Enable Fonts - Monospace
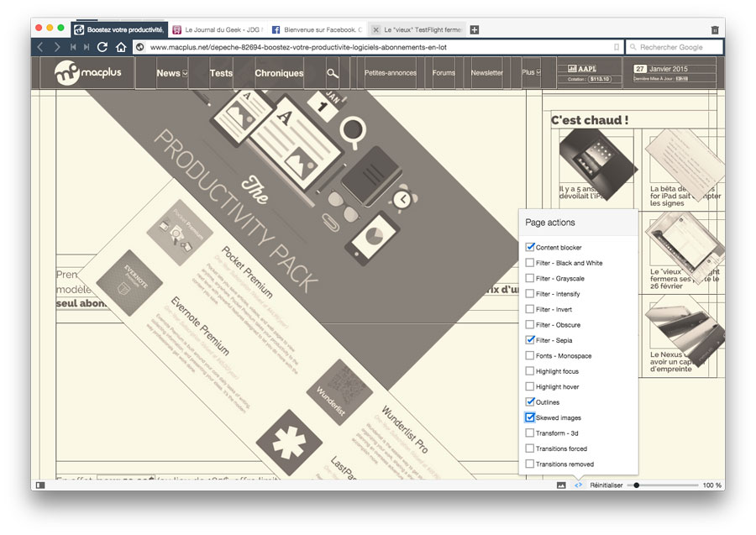This screenshot has width=756, height=535. click(530, 356)
